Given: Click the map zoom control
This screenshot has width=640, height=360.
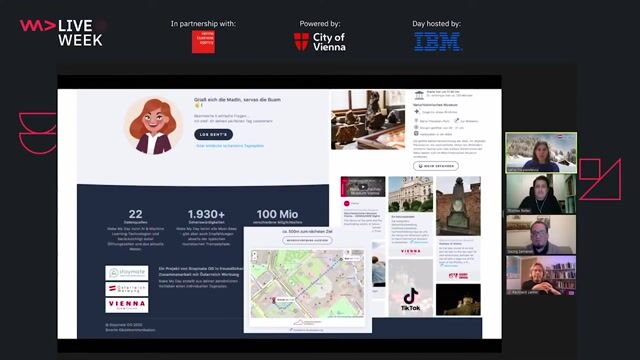Looking at the screenshot, I should coord(254,256).
